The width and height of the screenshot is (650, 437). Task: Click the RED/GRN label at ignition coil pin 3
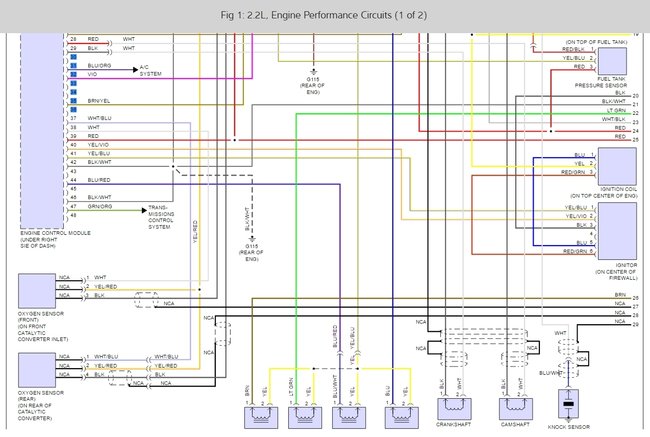(573, 172)
